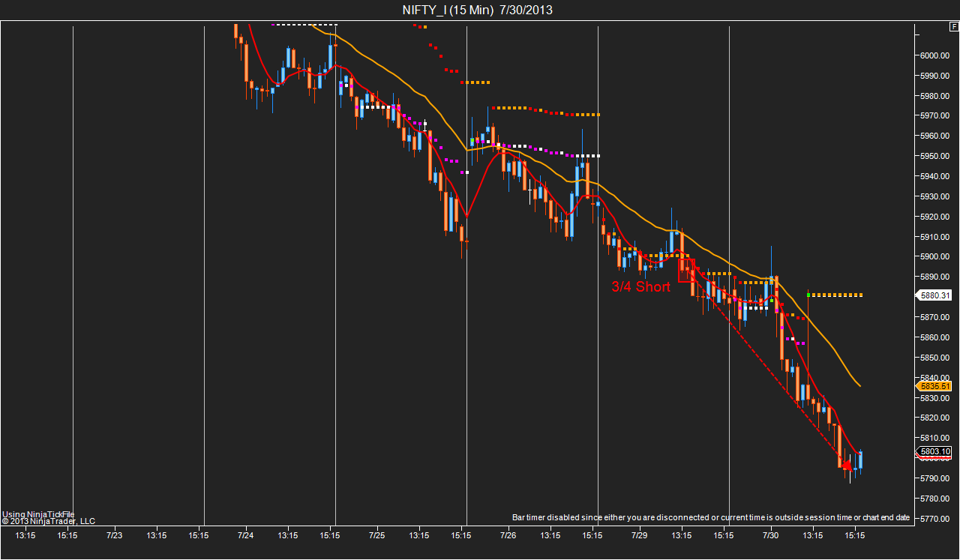Click the 7/23 date on time axis
This screenshot has width=960, height=560.
pyautogui.click(x=115, y=536)
